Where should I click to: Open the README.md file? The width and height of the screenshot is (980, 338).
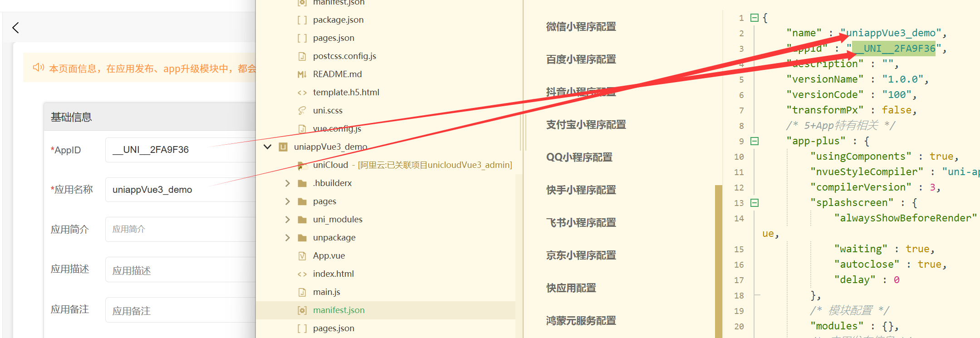pos(338,74)
